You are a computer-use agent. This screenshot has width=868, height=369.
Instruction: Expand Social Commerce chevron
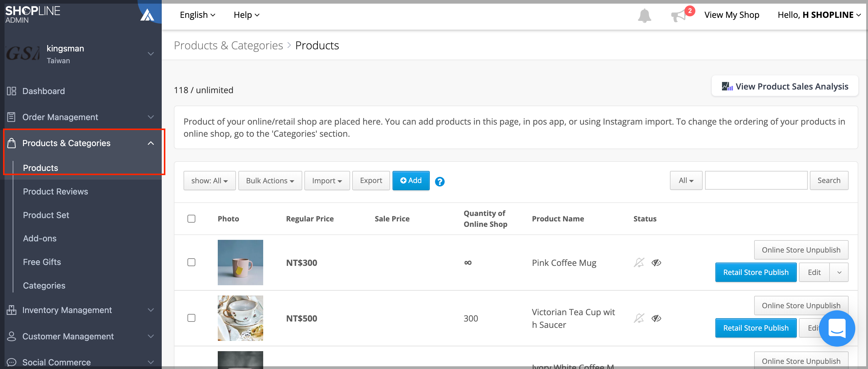[151, 362]
